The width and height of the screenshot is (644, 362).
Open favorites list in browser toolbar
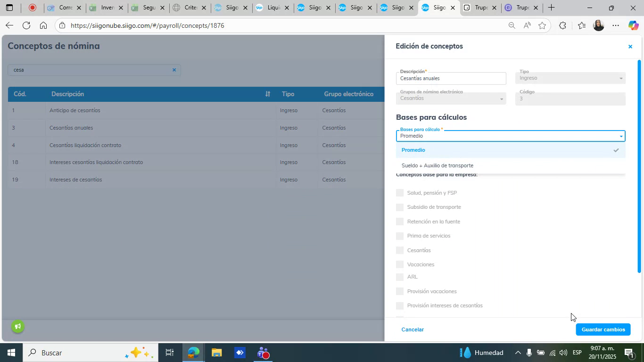pos(581,26)
